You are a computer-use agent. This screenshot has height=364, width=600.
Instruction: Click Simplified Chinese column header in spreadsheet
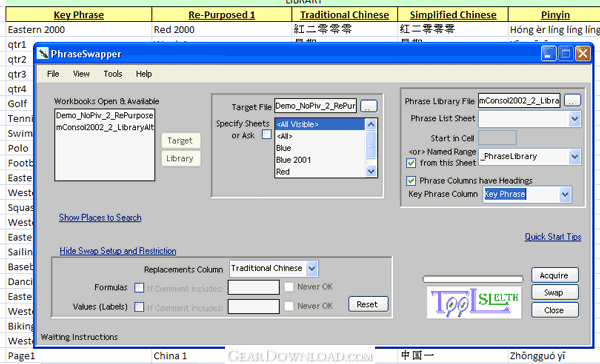pos(453,15)
